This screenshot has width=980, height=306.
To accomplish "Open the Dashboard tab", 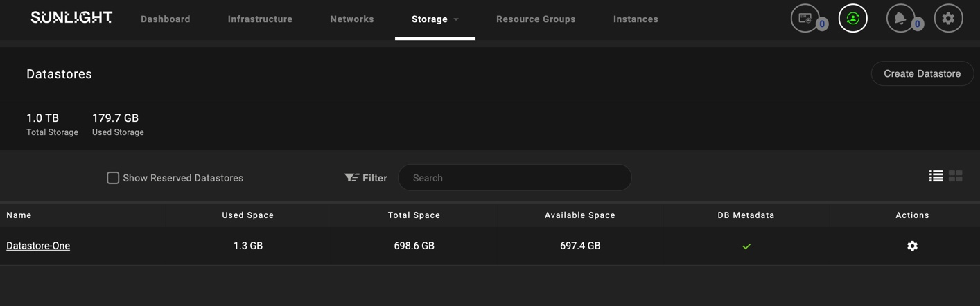I will pos(165,19).
